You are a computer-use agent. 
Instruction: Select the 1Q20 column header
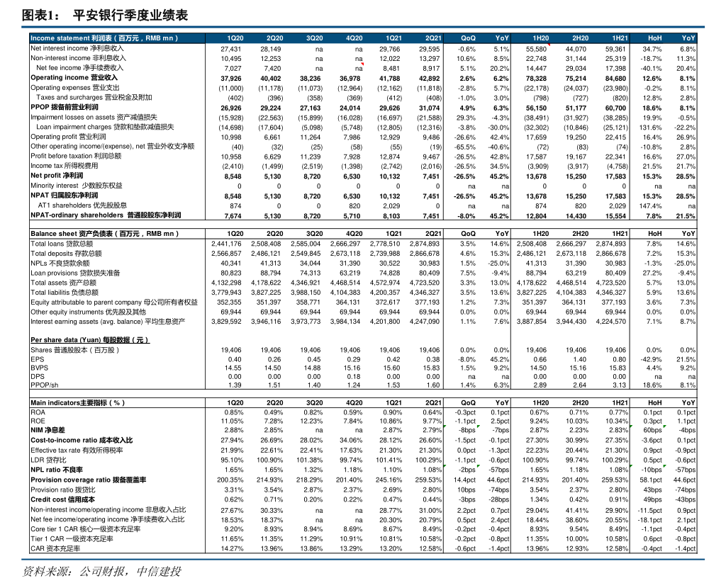click(235, 38)
